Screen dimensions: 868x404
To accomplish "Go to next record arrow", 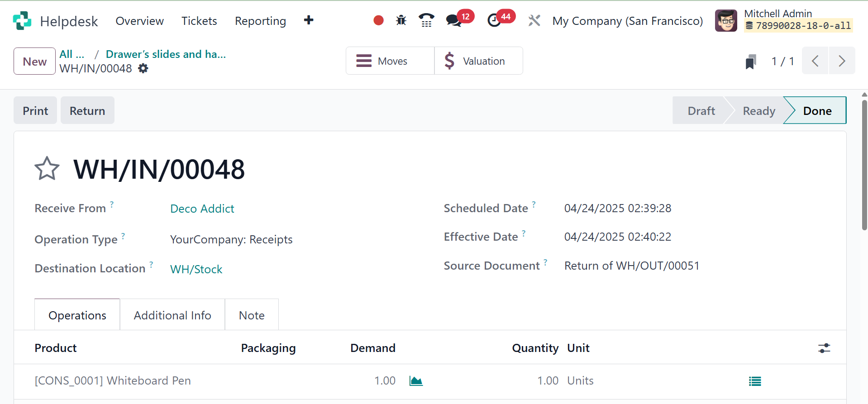I will pyautogui.click(x=841, y=61).
